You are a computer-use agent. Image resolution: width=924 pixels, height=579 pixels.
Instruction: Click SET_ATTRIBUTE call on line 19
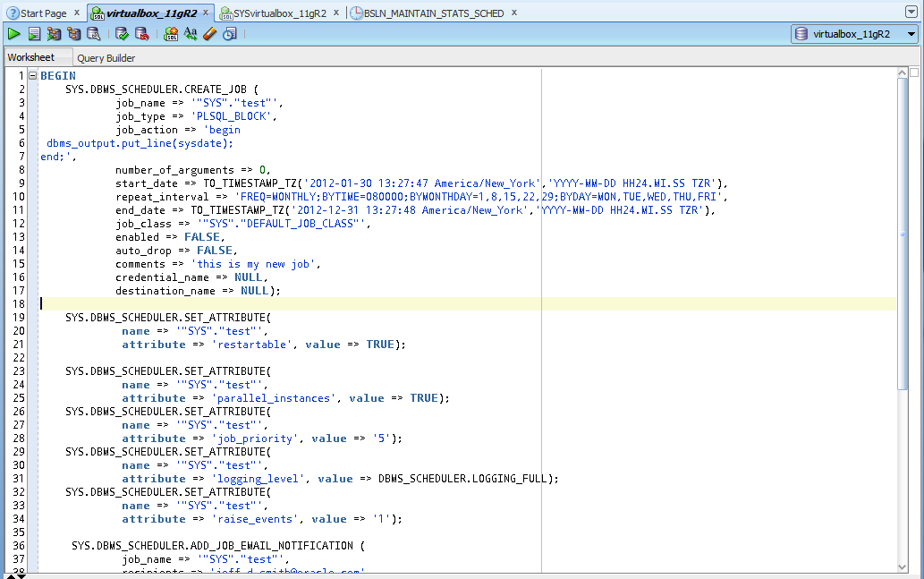coord(225,318)
